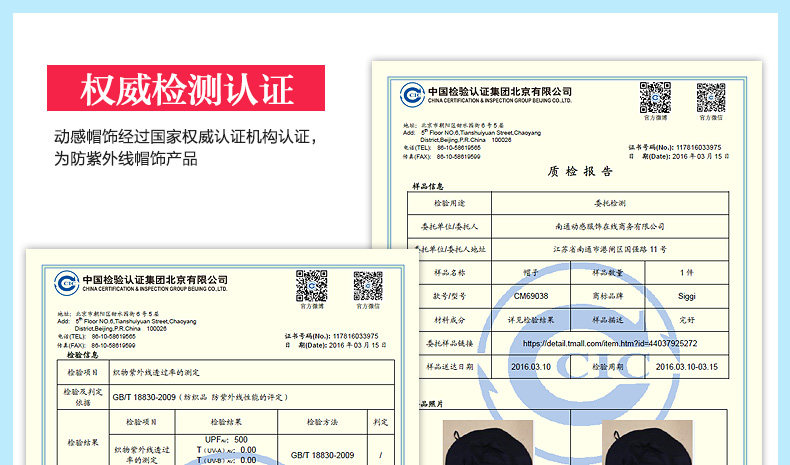Click the 官方微博 QR code on the 质检报告 certificate
This screenshot has height=465, width=790.
pyautogui.click(x=655, y=98)
